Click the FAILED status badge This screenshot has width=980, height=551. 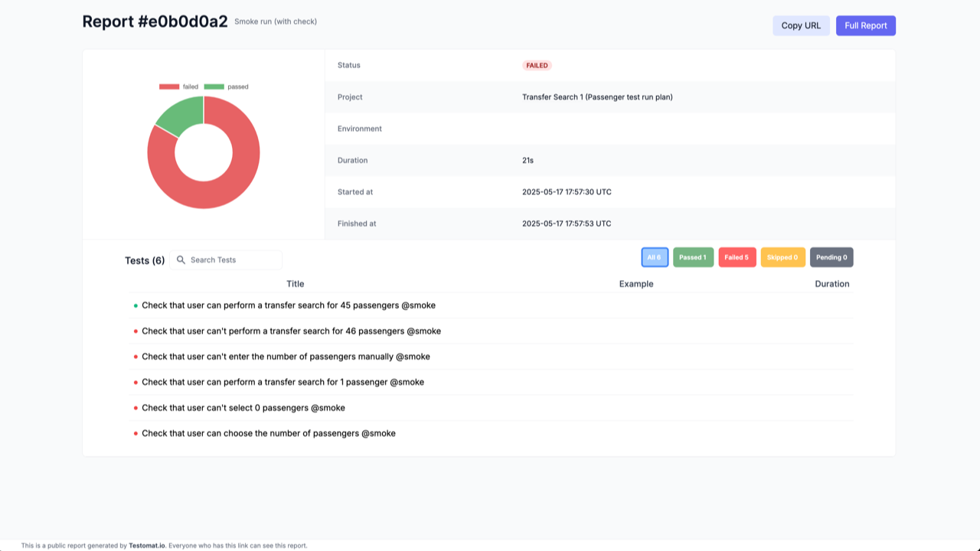(x=537, y=65)
